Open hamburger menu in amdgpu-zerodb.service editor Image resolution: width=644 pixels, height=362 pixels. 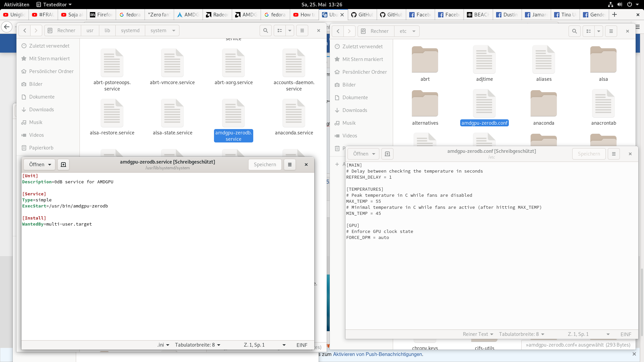point(290,165)
